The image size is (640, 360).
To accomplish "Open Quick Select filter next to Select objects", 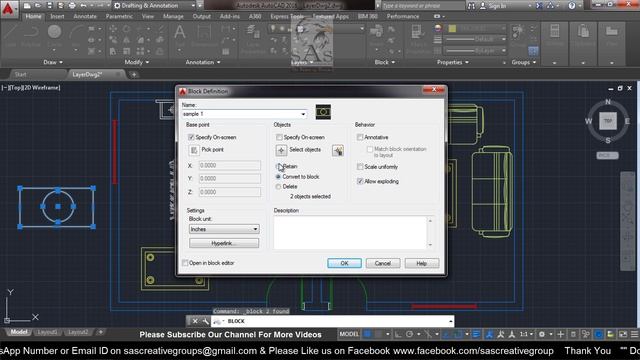I will 338,151.
